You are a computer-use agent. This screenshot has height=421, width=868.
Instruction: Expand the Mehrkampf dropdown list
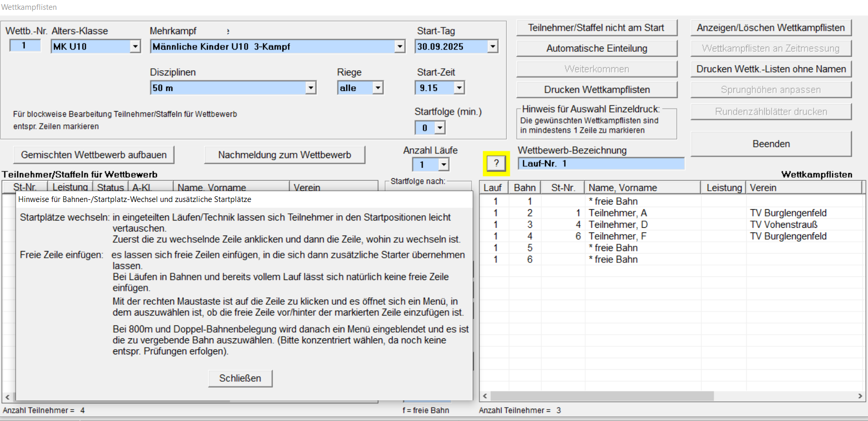pos(400,46)
